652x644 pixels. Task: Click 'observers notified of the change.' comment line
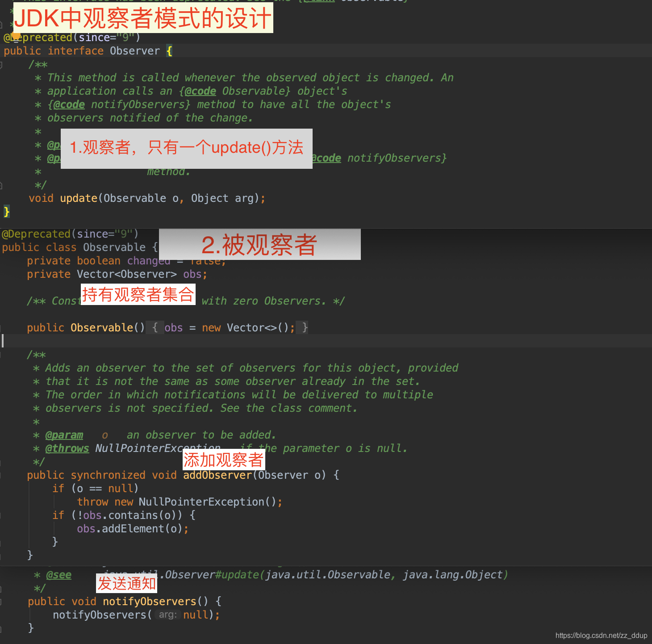(150, 118)
